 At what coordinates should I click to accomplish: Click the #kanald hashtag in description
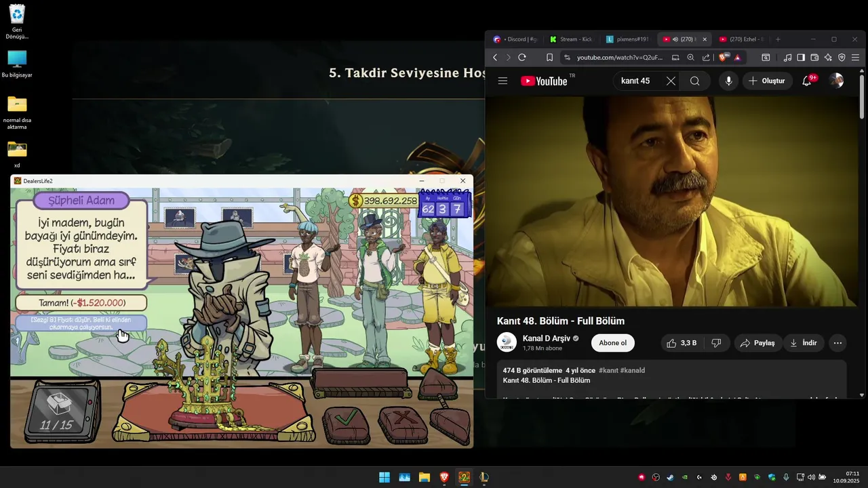click(633, 371)
